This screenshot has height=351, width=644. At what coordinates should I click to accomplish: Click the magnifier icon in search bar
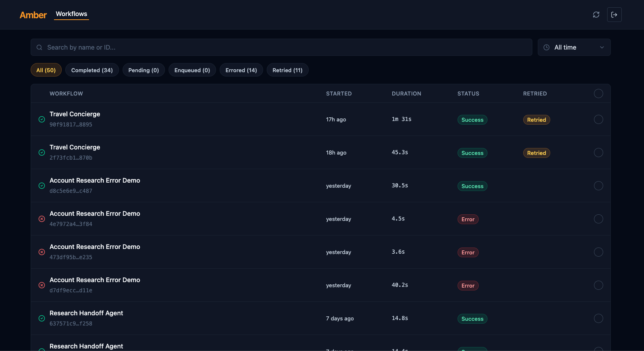[39, 47]
